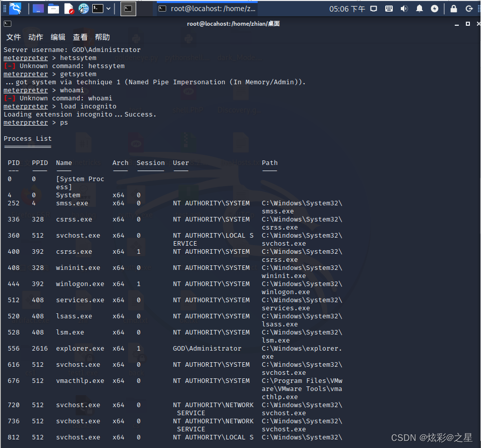Viewport: 481px width, 448px height.
Task: Click the 'Path' column header
Action: 270,162
